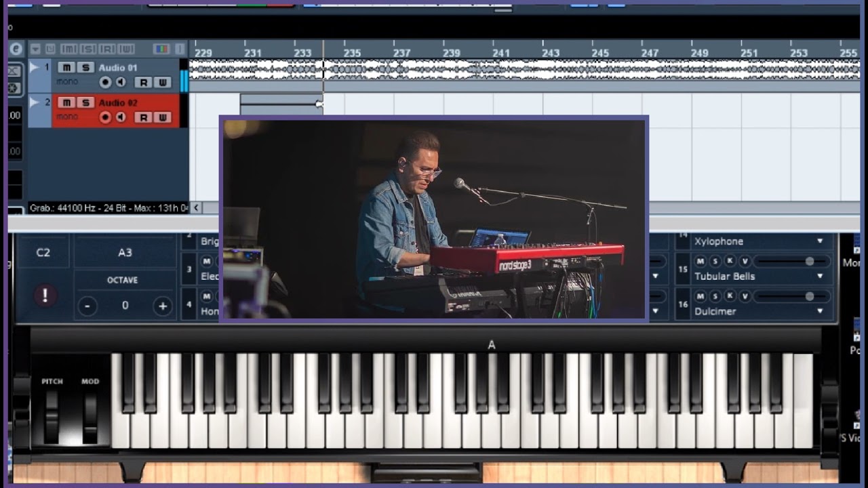Click the global write [W] header icon
868x488 pixels.
(x=126, y=49)
